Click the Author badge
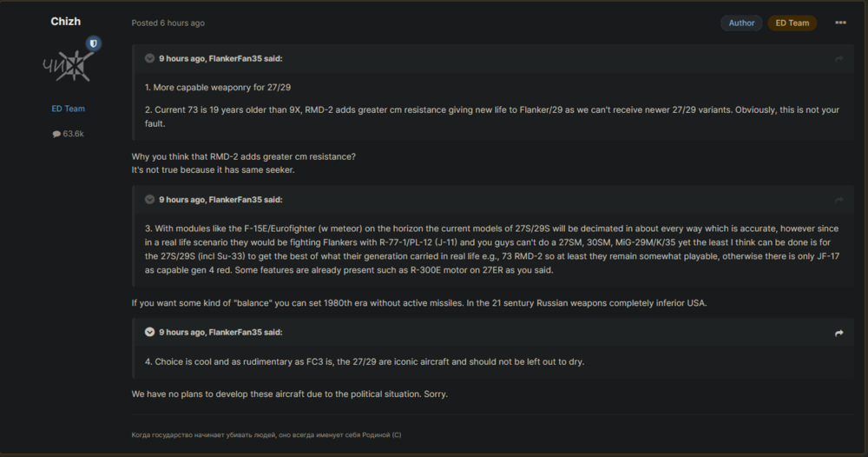 (741, 23)
